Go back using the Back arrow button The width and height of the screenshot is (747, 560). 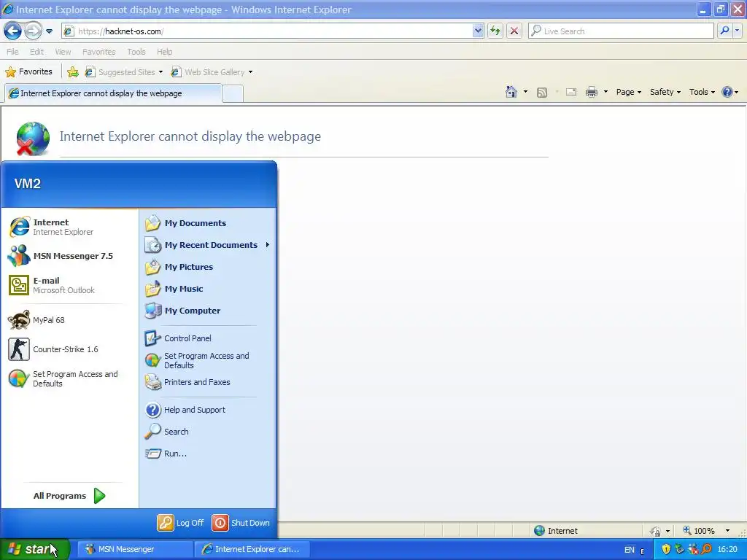click(12, 31)
